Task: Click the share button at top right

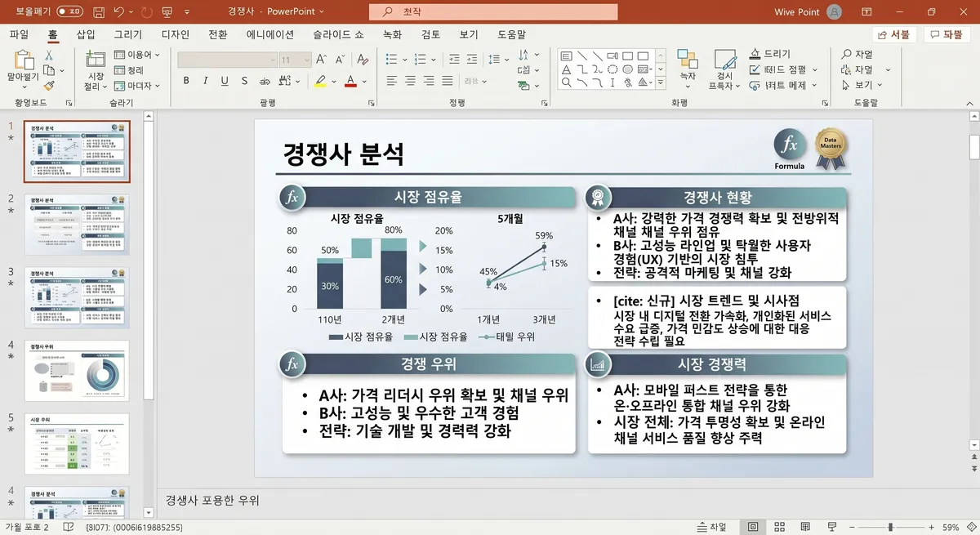Action: pyautogui.click(x=894, y=34)
